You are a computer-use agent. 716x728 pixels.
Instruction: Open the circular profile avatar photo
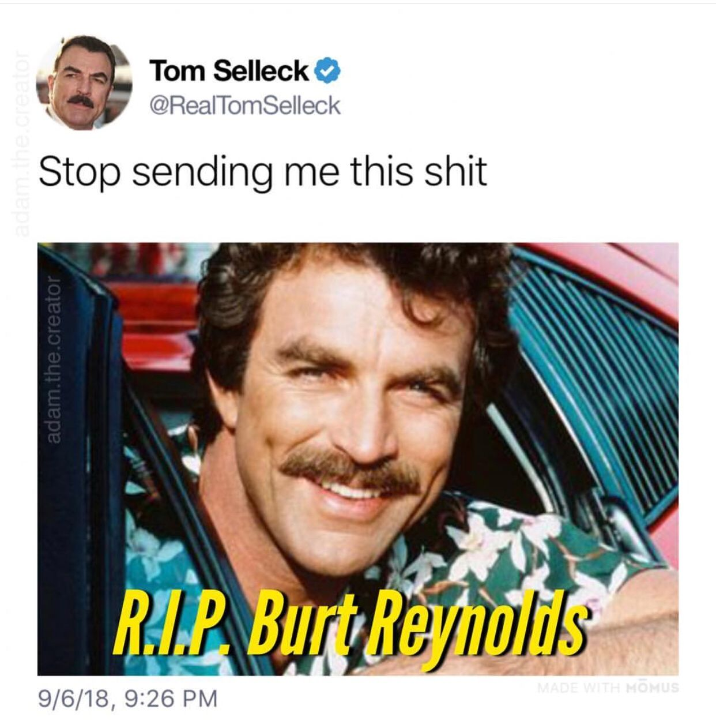click(84, 82)
